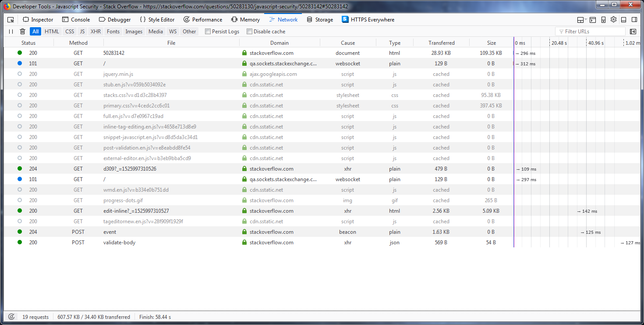Click the status circle of the jquery.min.js row
The image size is (644, 325).
(20, 74)
